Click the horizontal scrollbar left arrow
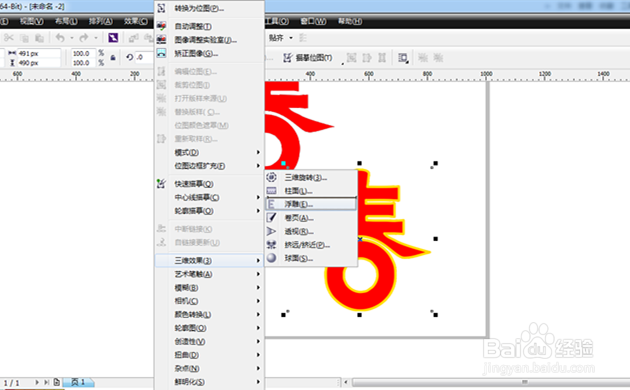 (x=346, y=382)
